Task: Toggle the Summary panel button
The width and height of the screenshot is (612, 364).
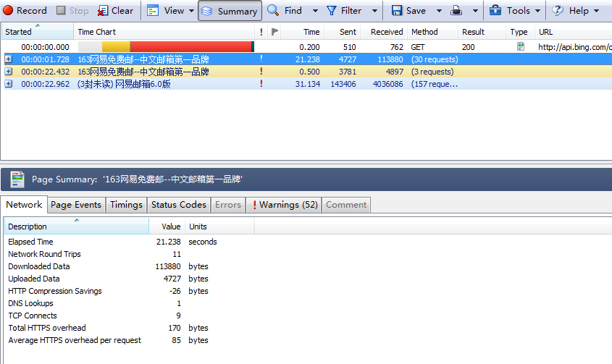Action: point(230,11)
